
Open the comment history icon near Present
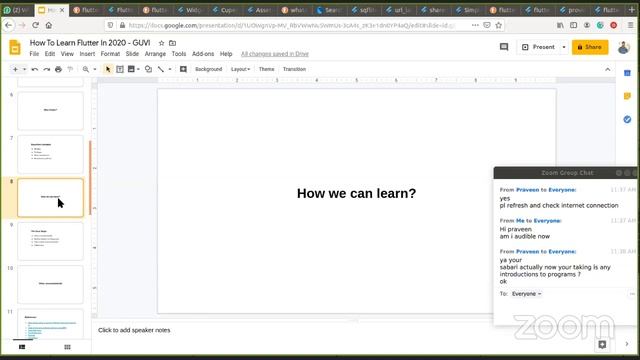[504, 47]
